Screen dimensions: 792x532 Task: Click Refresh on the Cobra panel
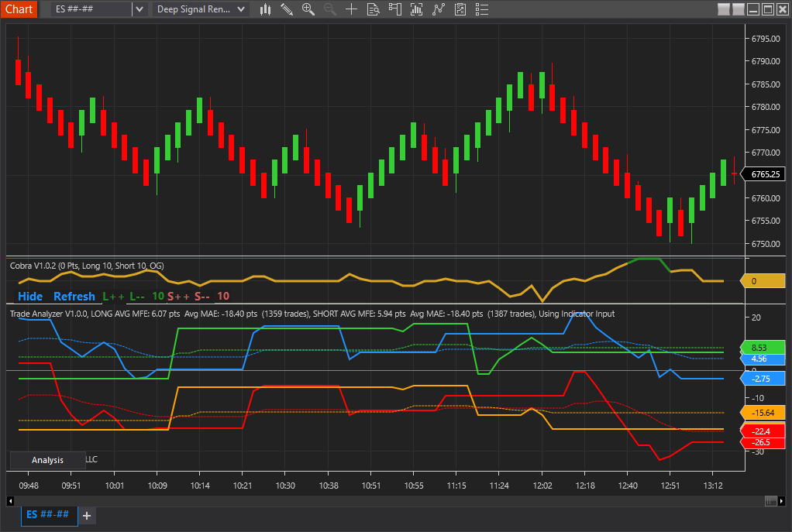(74, 296)
